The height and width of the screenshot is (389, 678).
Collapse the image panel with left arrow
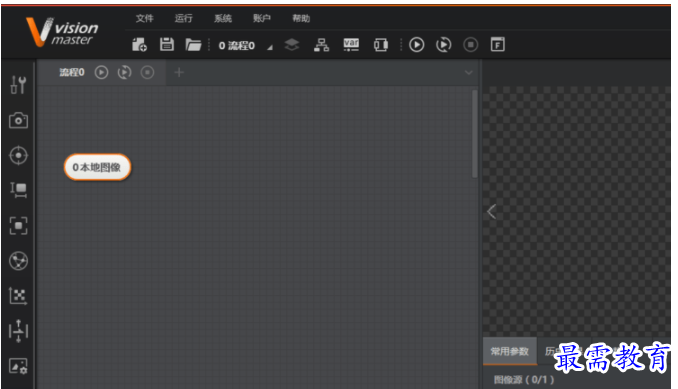tap(491, 212)
